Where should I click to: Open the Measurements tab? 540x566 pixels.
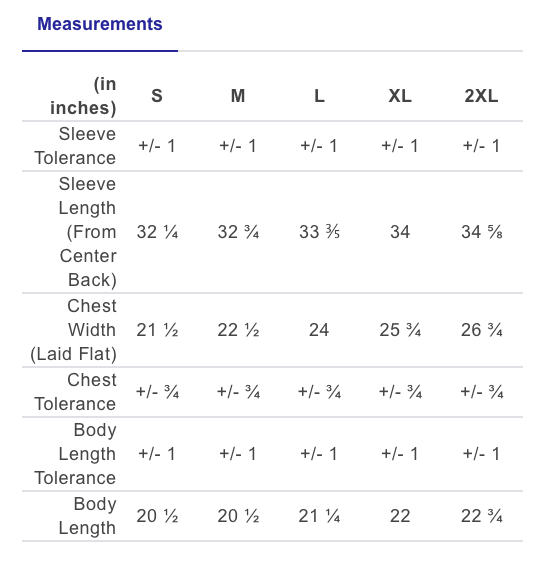(x=100, y=24)
